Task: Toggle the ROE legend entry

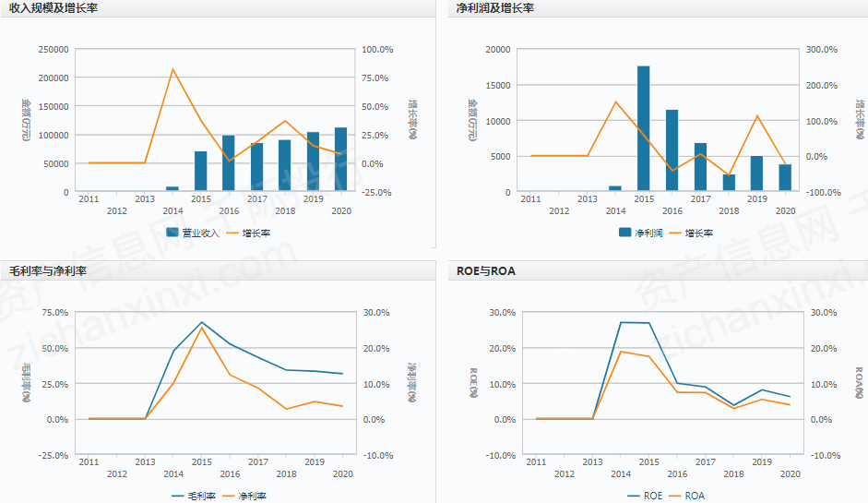Action: (645, 496)
